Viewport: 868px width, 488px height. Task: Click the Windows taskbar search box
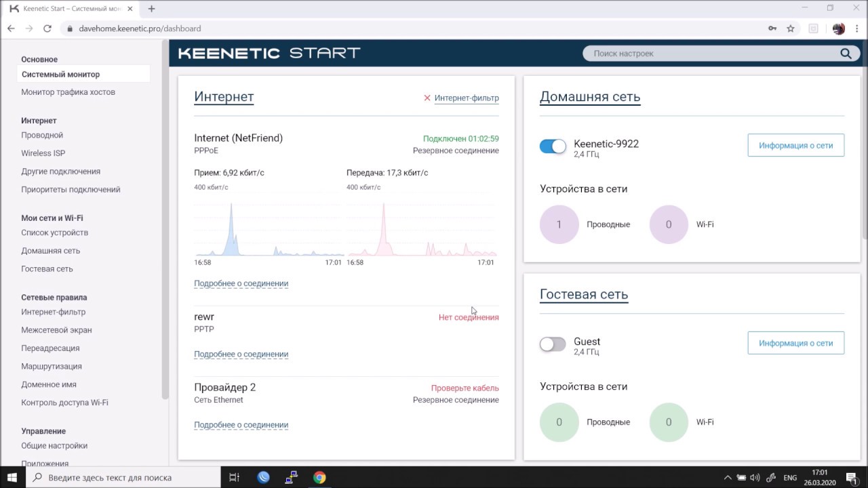coord(122,477)
